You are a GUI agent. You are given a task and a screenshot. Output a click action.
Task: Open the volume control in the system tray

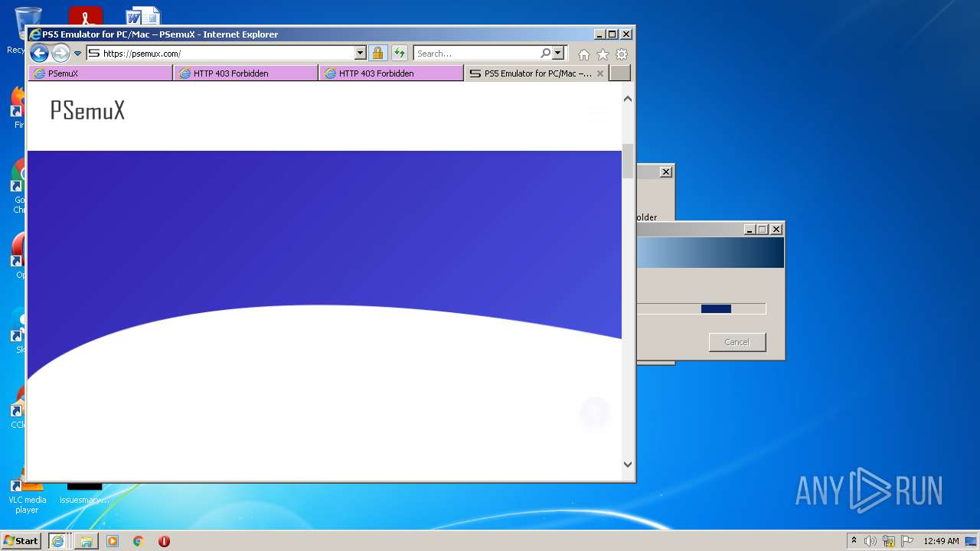click(871, 541)
